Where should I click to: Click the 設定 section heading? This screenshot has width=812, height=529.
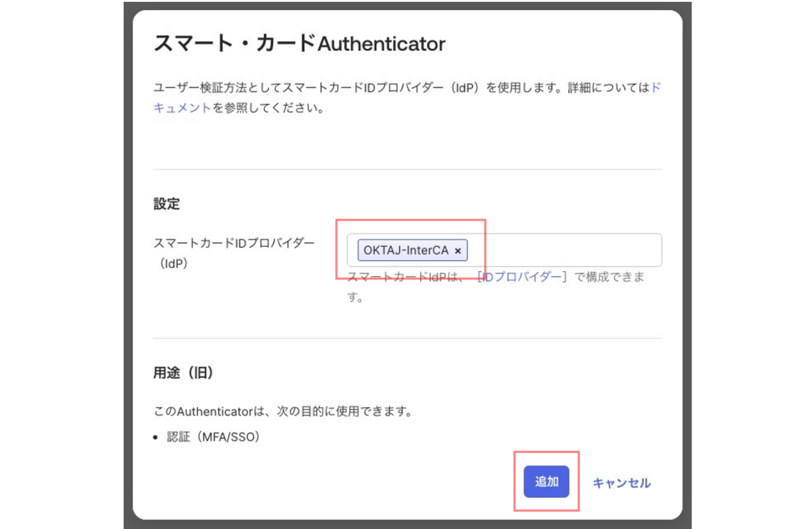tap(167, 204)
